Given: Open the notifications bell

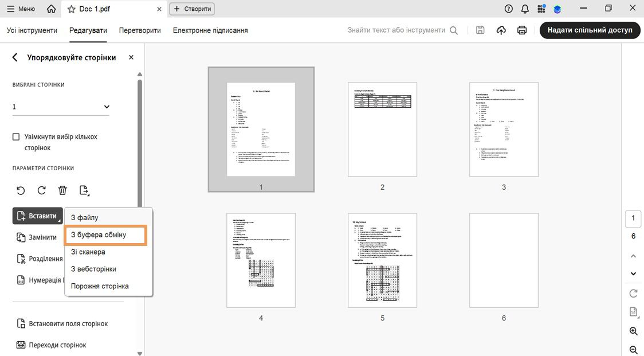Looking at the screenshot, I should tap(525, 9).
